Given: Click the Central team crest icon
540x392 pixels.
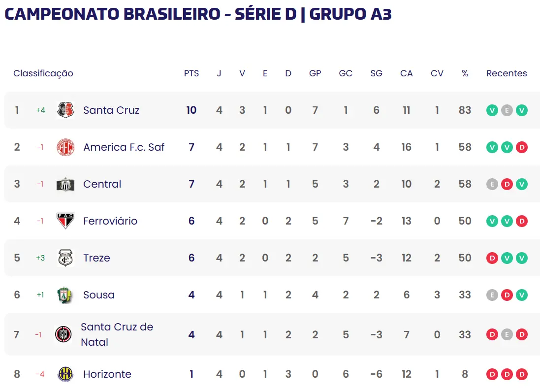Looking at the screenshot, I should coord(65,184).
